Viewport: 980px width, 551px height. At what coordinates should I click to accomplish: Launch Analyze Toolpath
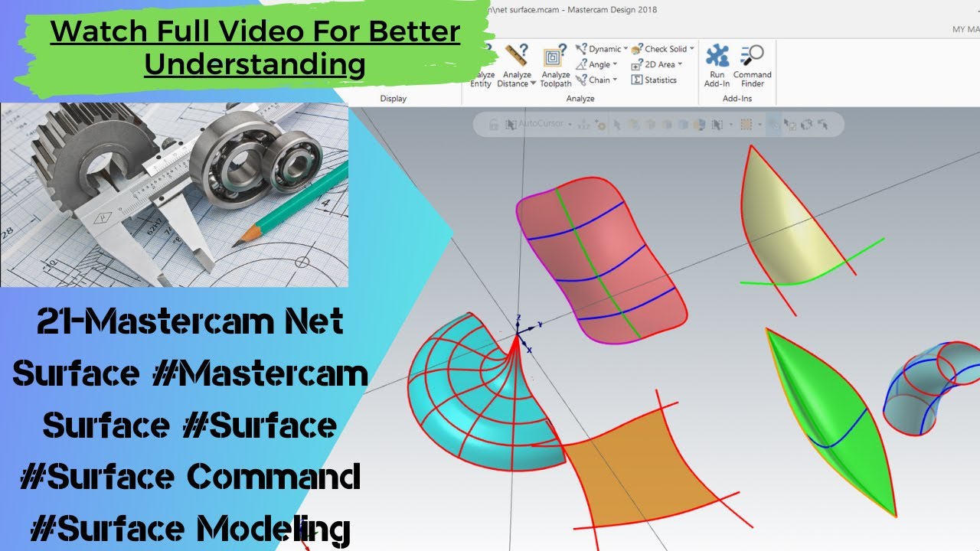pos(555,67)
